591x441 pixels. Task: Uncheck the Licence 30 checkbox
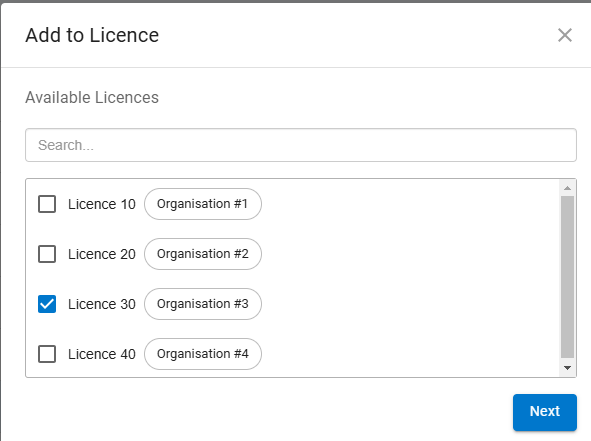tap(47, 304)
